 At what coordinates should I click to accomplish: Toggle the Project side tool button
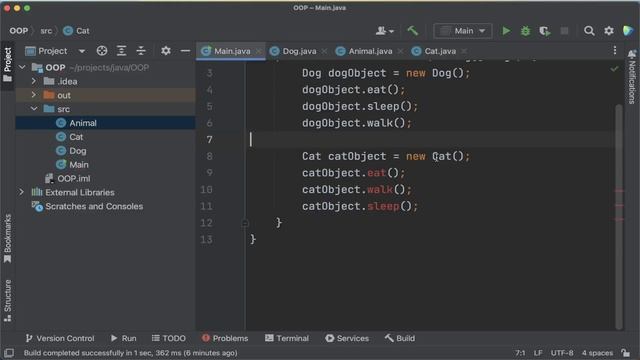(8, 64)
